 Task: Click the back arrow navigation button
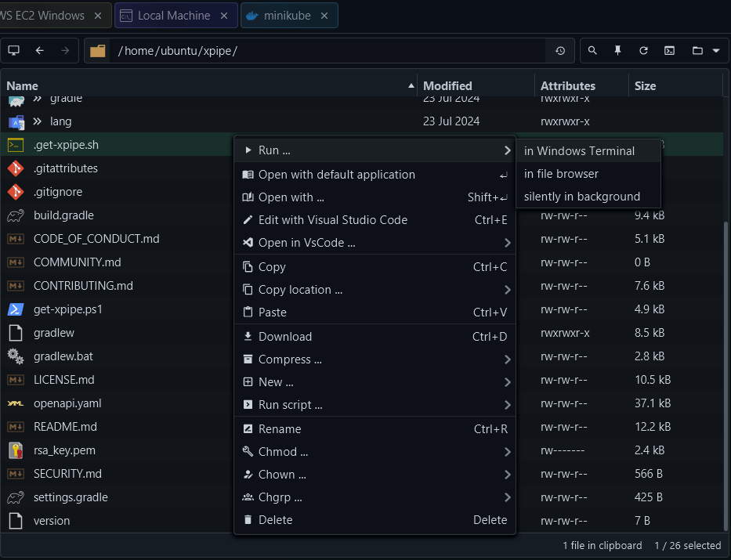39,51
